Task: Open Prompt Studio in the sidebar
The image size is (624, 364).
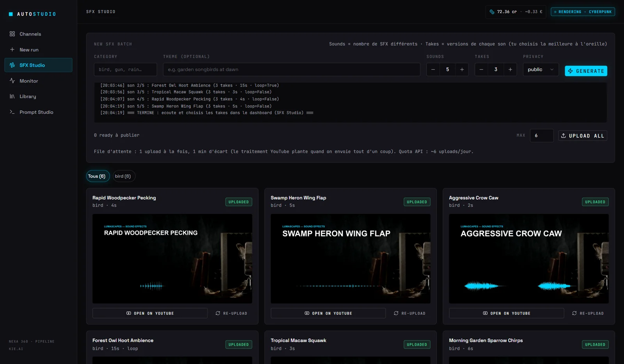Action: (x=38, y=112)
